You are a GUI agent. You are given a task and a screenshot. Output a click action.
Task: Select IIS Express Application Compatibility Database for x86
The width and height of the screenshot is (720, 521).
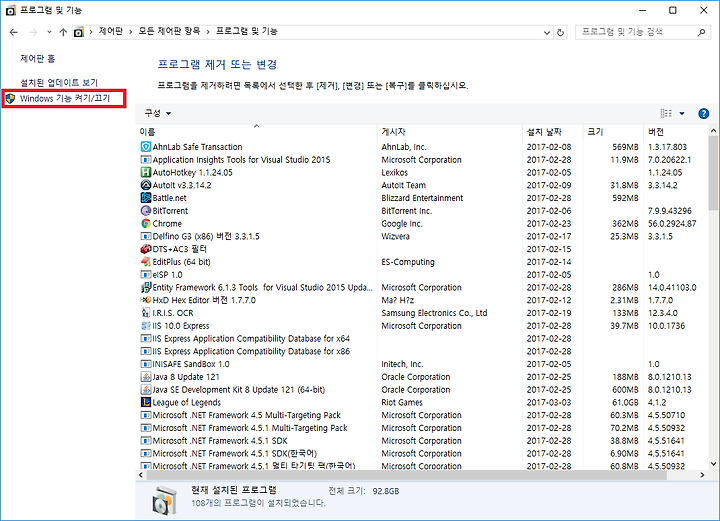pos(422,351)
